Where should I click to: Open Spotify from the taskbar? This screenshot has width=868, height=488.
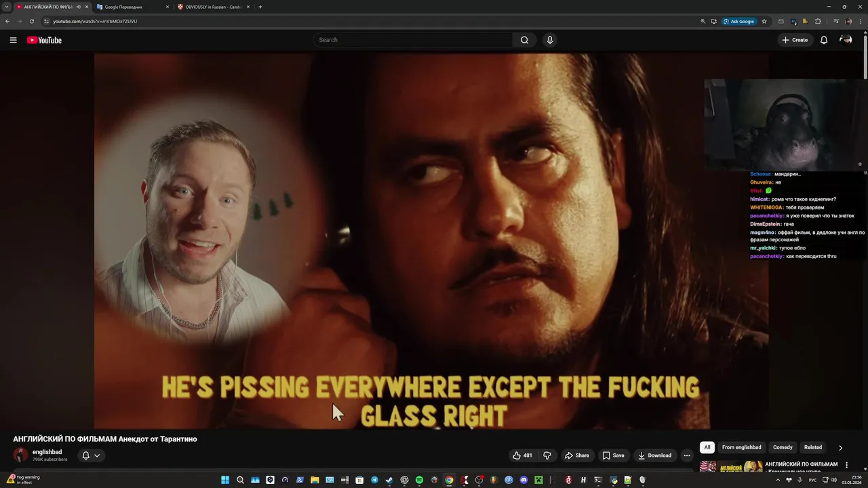[x=419, y=480]
